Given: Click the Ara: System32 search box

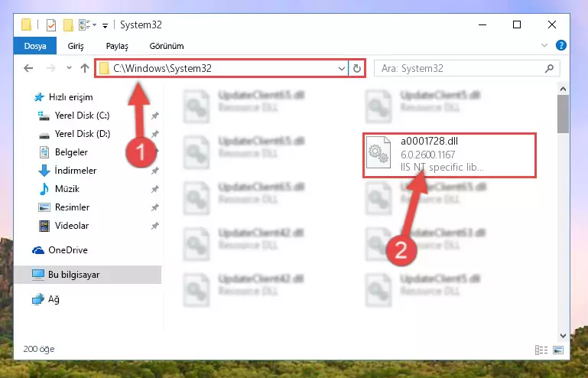Looking at the screenshot, I should click(461, 68).
